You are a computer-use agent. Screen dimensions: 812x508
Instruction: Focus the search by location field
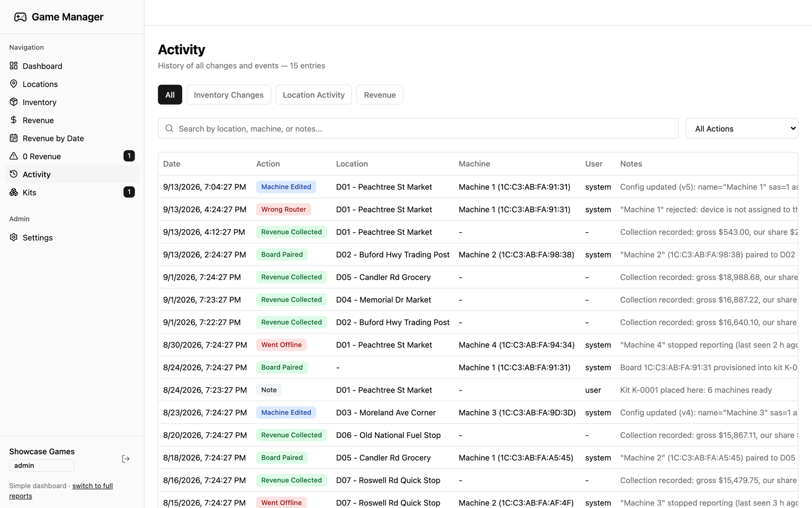point(418,129)
